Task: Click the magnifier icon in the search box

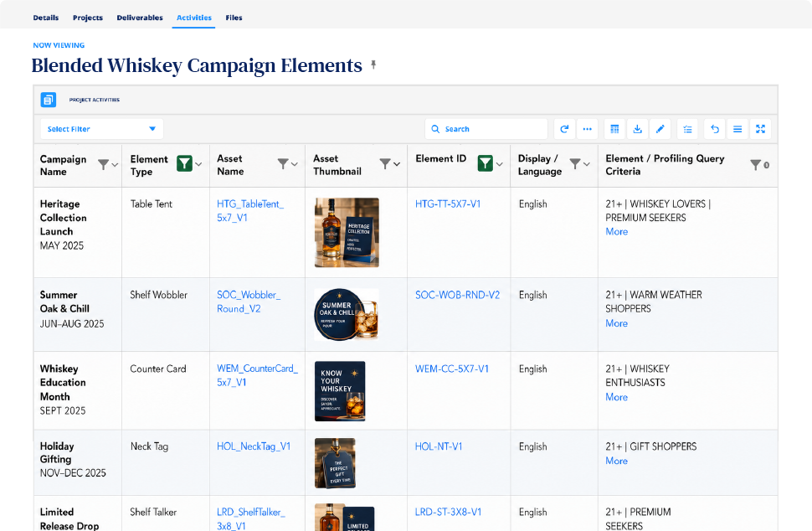Action: tap(435, 129)
